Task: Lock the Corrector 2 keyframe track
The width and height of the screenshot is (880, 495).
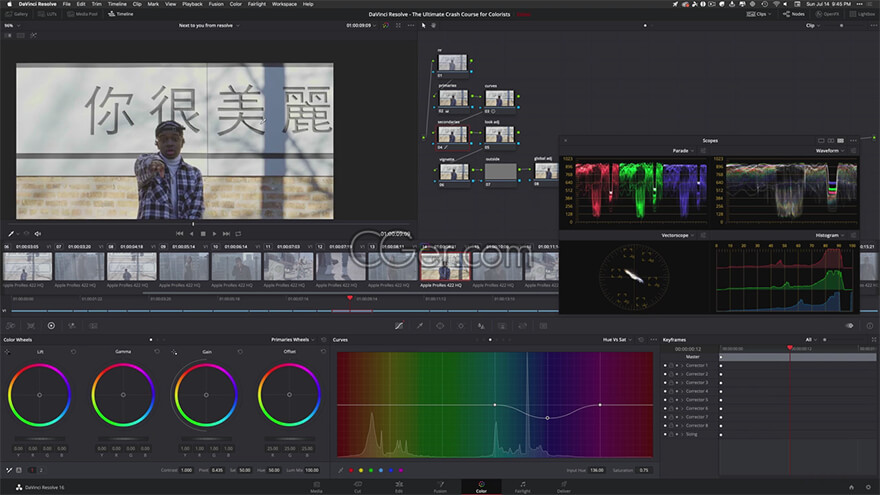Action: pos(671,374)
